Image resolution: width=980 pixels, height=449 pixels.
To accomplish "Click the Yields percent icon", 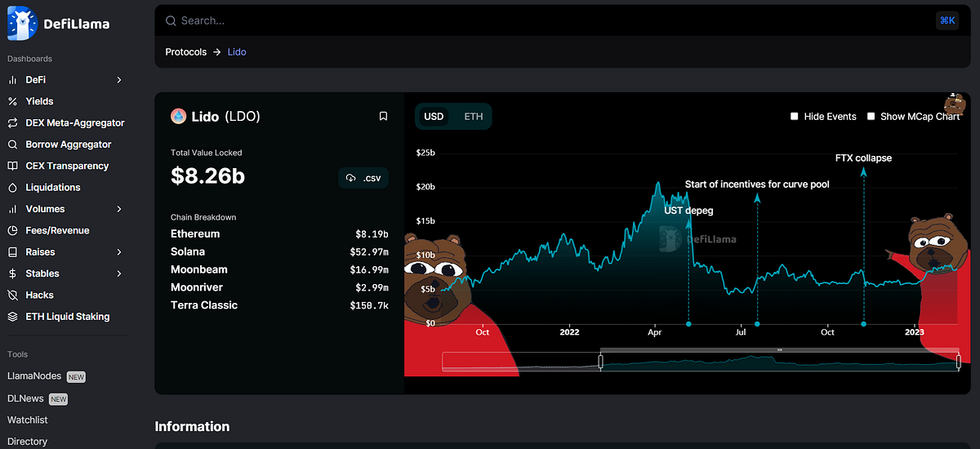I will (12, 101).
